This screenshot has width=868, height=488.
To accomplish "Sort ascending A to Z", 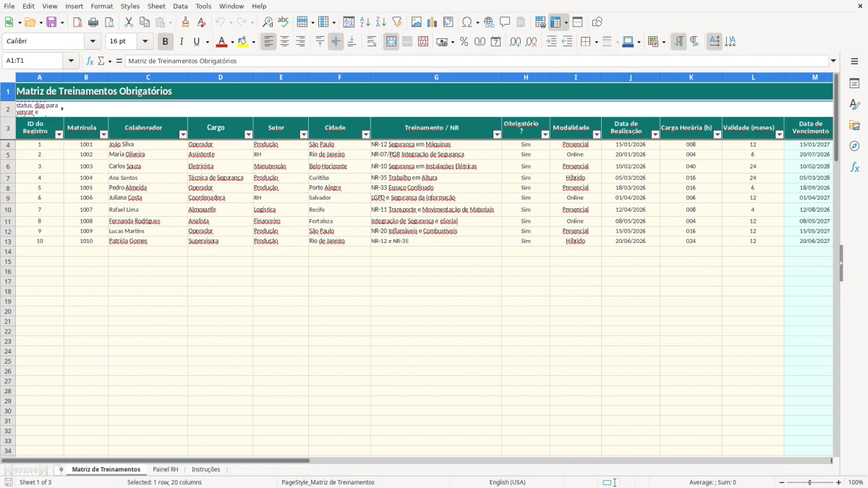I will [365, 22].
